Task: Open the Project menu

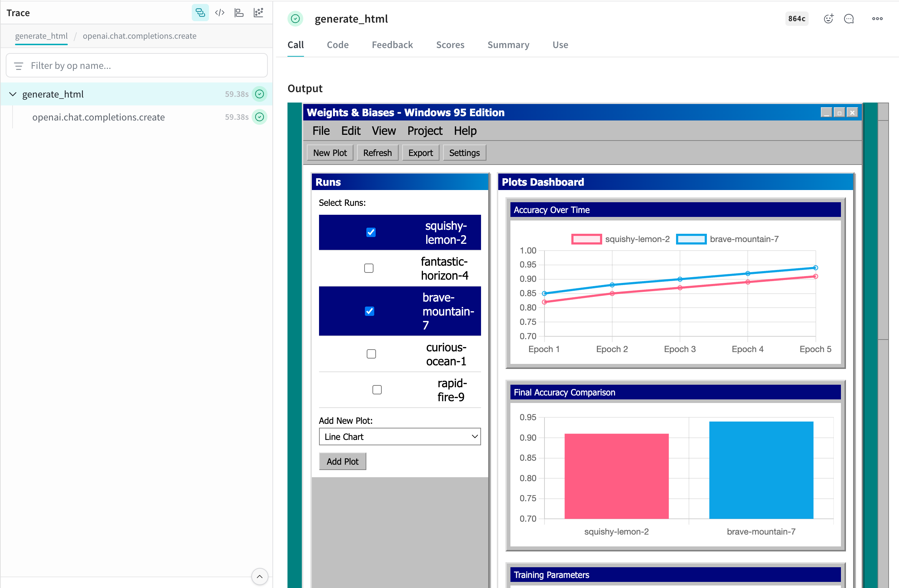Action: tap(424, 131)
